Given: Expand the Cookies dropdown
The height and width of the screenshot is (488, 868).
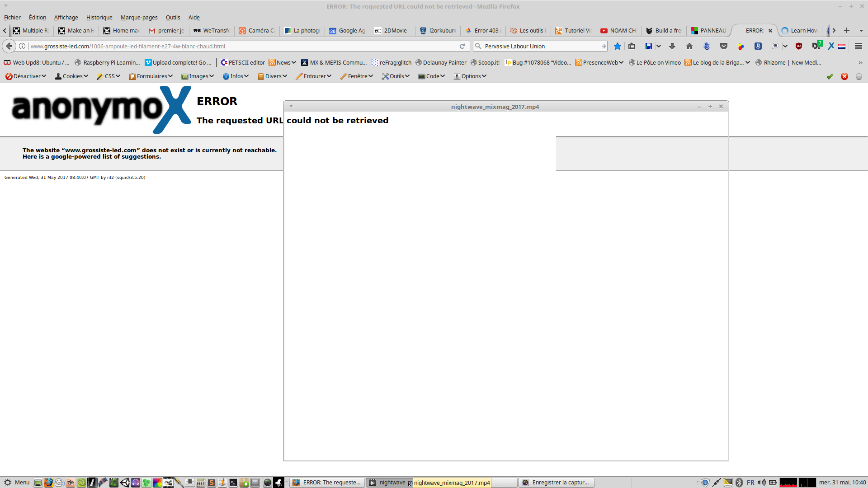Looking at the screenshot, I should [x=71, y=76].
